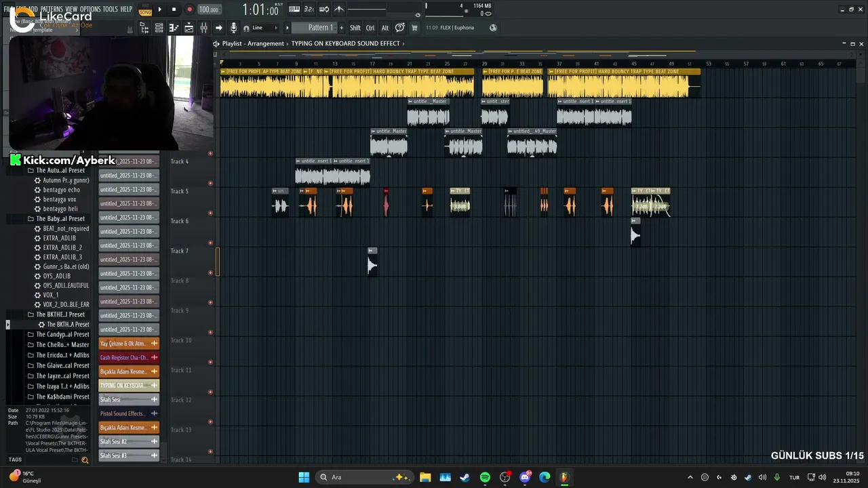Expand The CheRo..+ Master folder
The height and width of the screenshot is (488, 868).
58,345
